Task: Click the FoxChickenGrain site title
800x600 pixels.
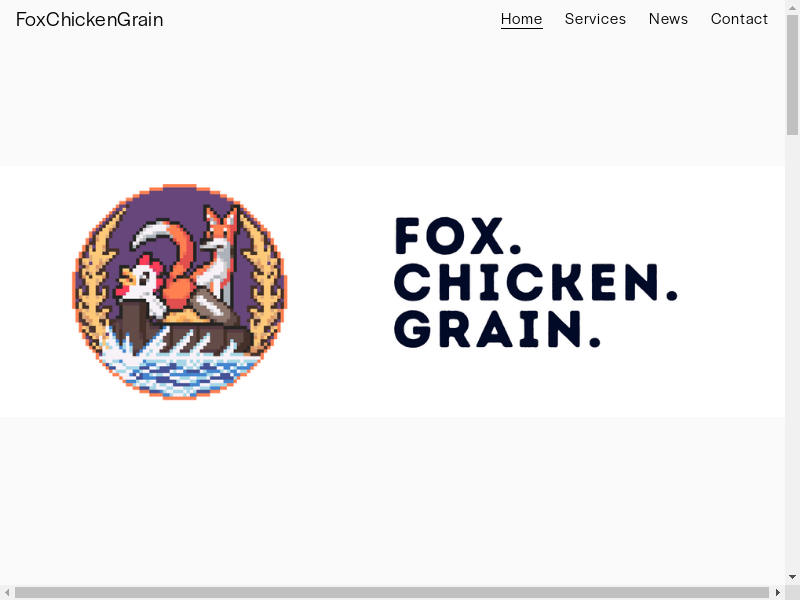Action: pos(89,19)
